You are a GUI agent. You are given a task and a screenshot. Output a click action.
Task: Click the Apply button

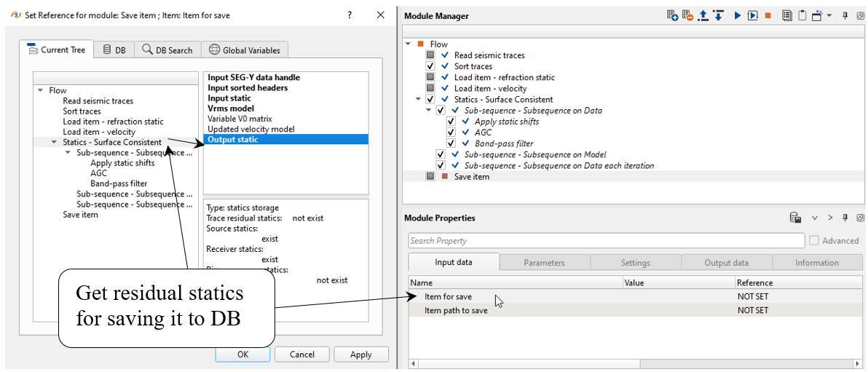(360, 355)
